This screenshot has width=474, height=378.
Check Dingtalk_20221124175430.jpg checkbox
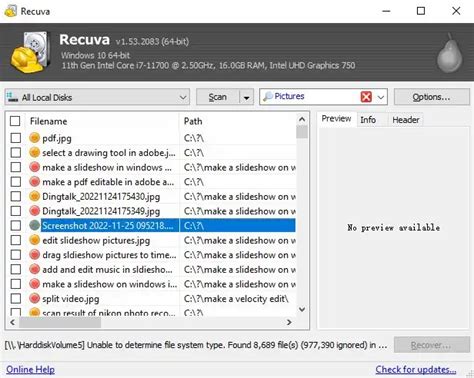pyautogui.click(x=16, y=196)
